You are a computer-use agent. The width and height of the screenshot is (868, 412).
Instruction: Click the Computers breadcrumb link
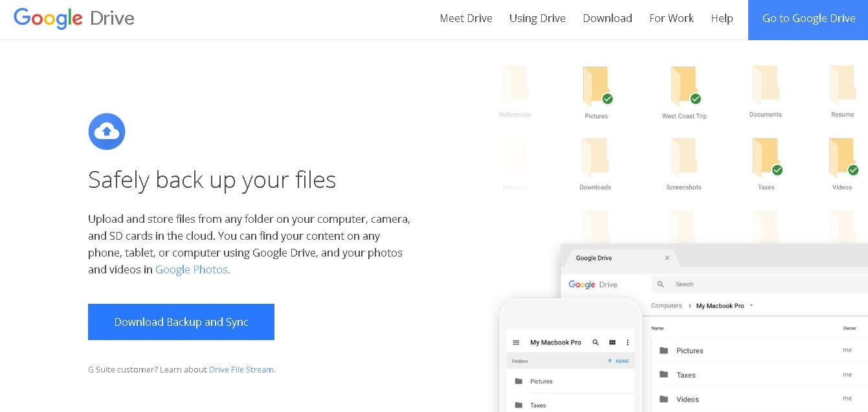(x=666, y=306)
